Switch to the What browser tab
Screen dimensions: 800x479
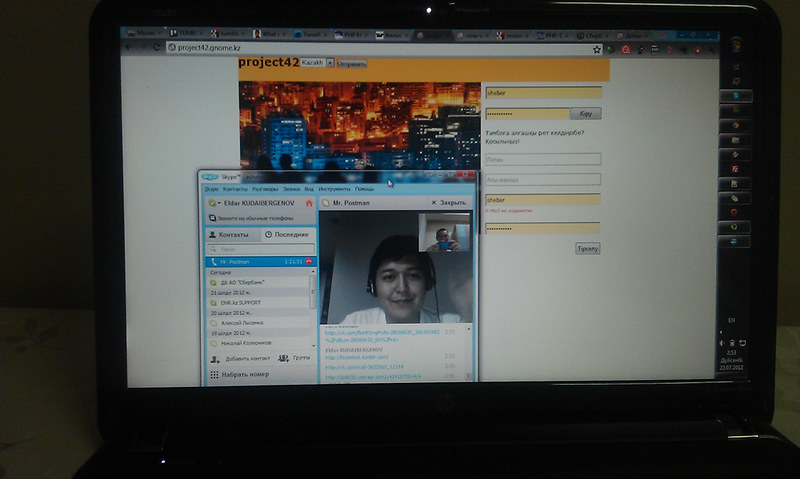(x=269, y=34)
